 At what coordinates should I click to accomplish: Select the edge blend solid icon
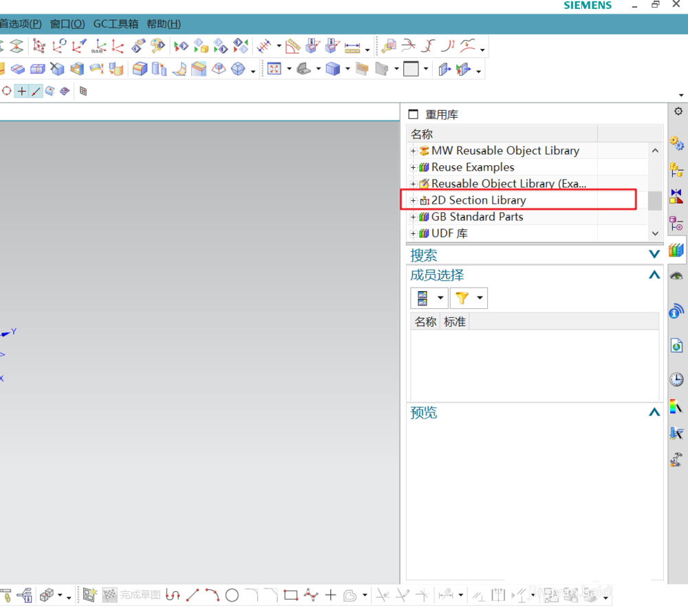click(x=140, y=69)
